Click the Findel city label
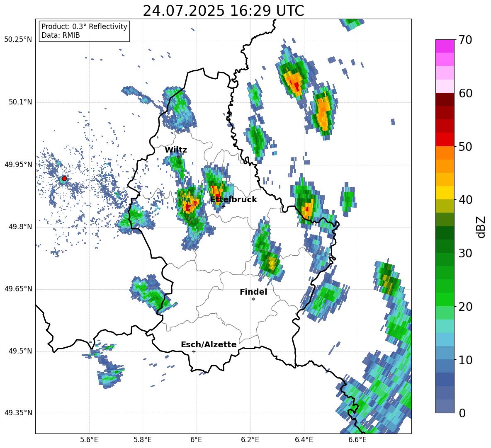 [x=253, y=292]
